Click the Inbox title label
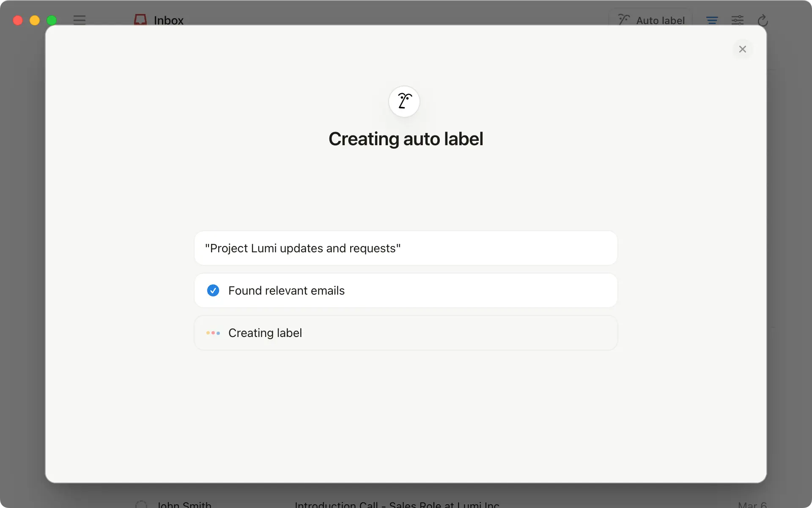 click(169, 20)
